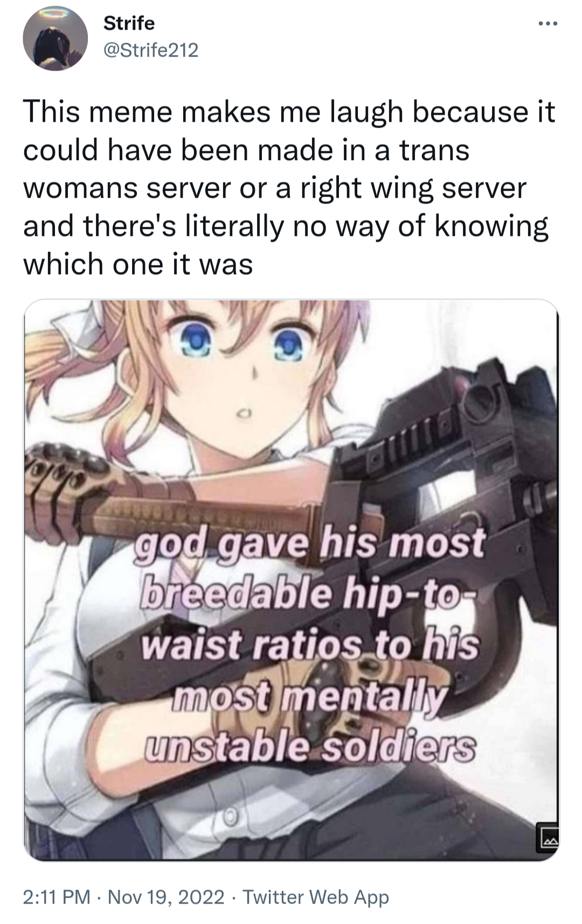This screenshot has height=924, width=582.
Task: Click the 'Nov 19, 2022' date
Action: click(x=166, y=897)
